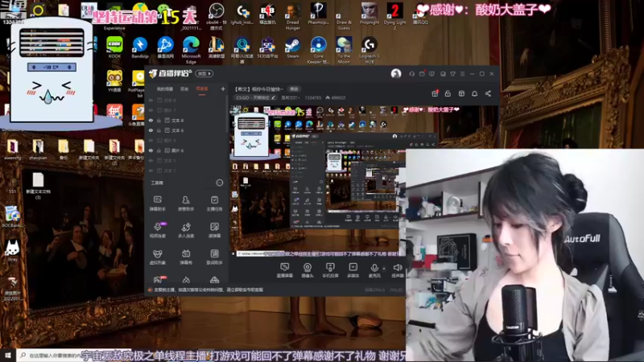Viewport: 644px width, 362px height.
Task: Open the hamburger menu in title bar
Action: click(462, 74)
